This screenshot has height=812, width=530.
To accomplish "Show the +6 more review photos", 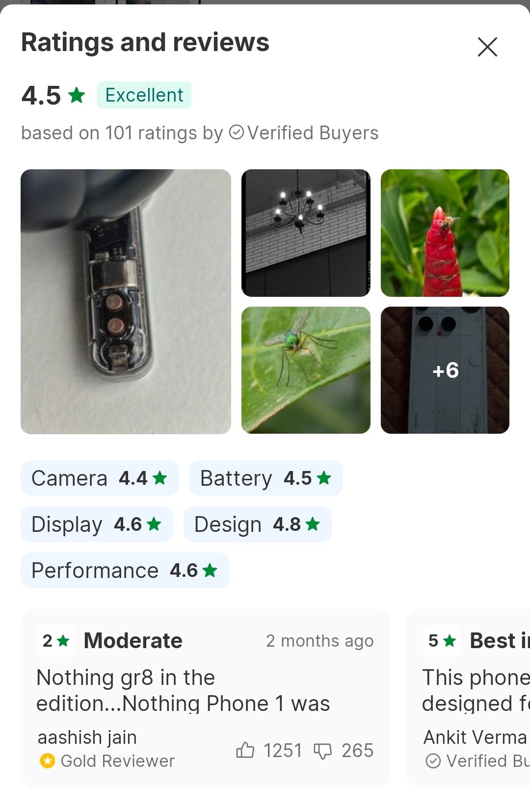I will coord(445,370).
